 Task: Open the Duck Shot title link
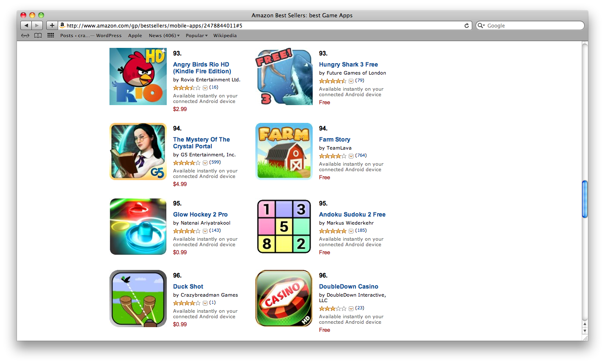click(x=188, y=286)
